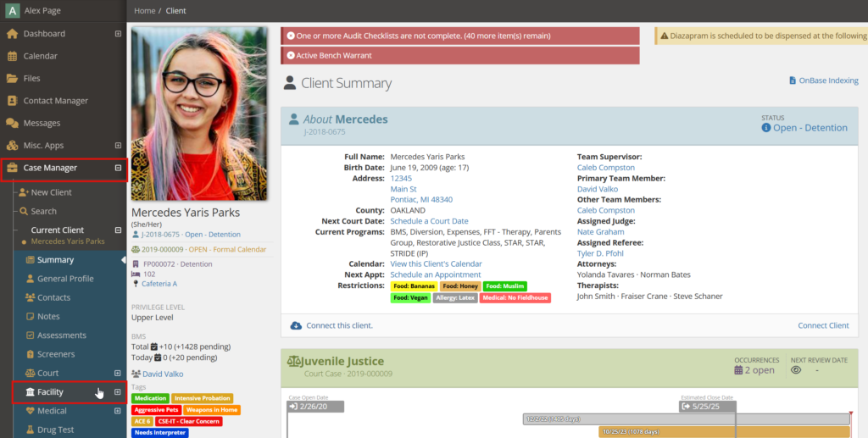The height and width of the screenshot is (438, 868).
Task: Expand the Dashboard submenu
Action: (x=118, y=34)
